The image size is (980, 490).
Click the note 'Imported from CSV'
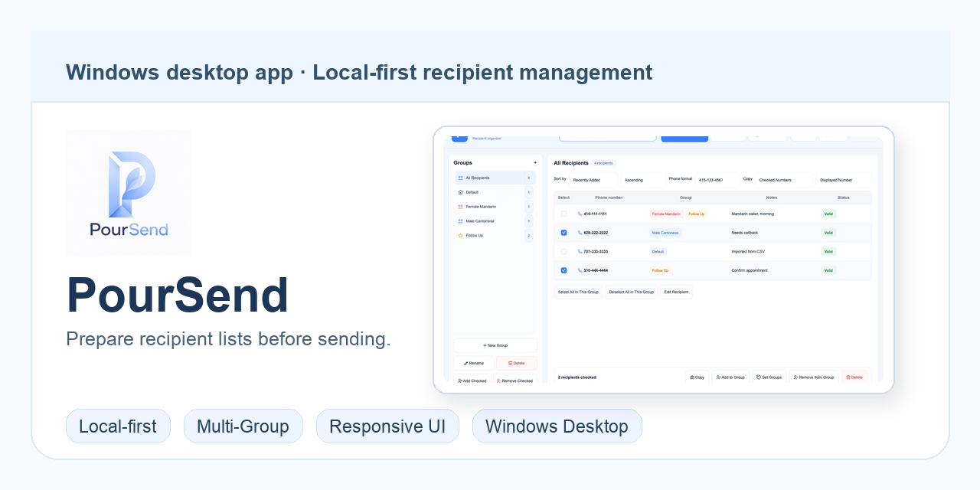[x=748, y=251]
